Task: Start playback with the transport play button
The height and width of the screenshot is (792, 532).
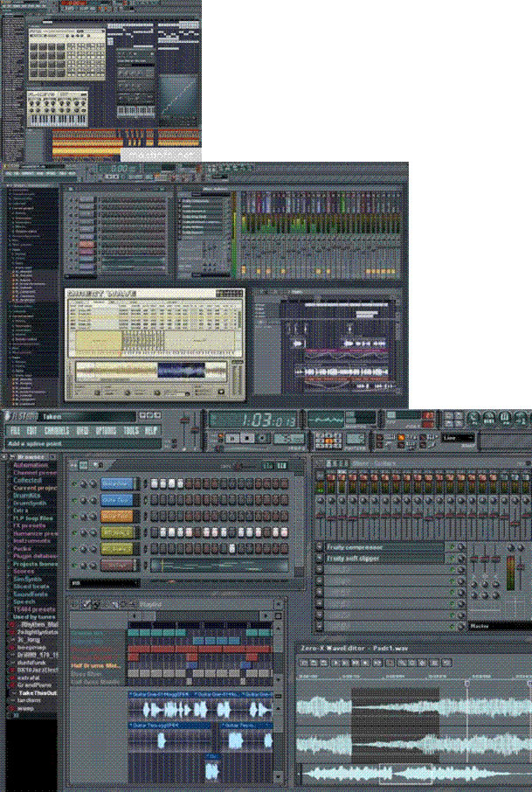Action: click(x=231, y=439)
